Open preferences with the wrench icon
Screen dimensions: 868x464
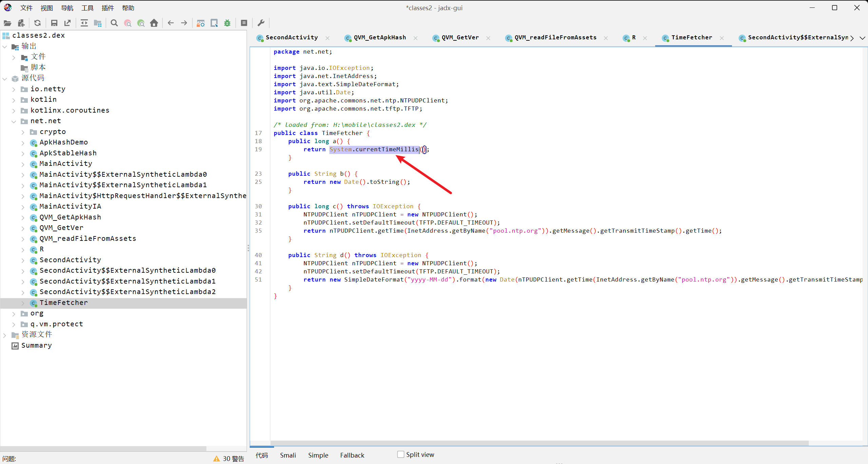point(261,23)
